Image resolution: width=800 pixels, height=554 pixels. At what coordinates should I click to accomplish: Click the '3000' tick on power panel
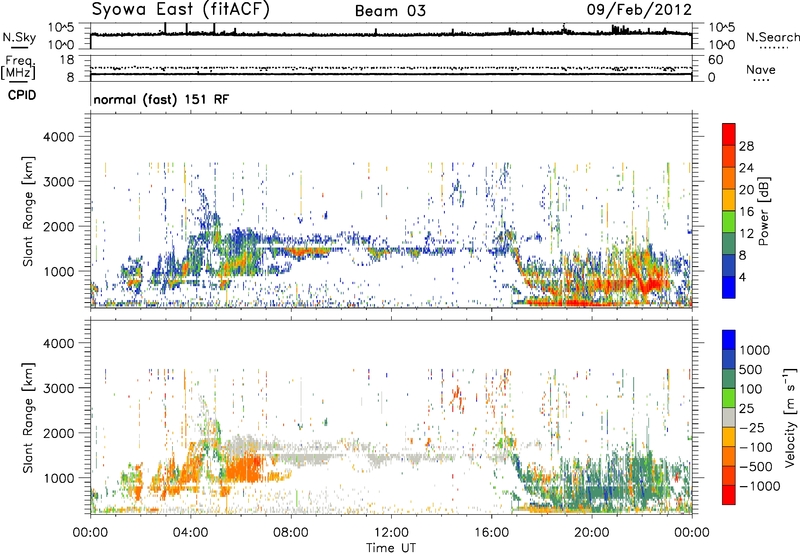(x=59, y=182)
